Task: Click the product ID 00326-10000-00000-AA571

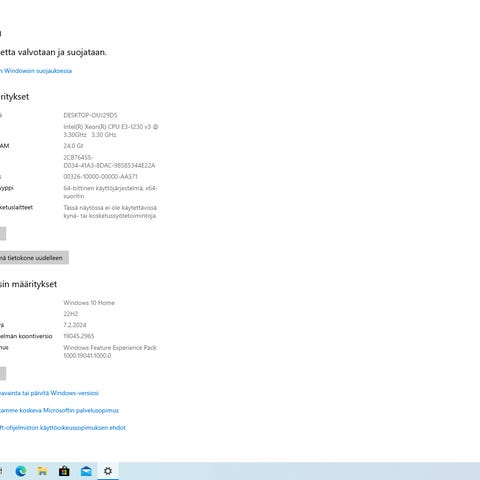Action: pyautogui.click(x=100, y=177)
